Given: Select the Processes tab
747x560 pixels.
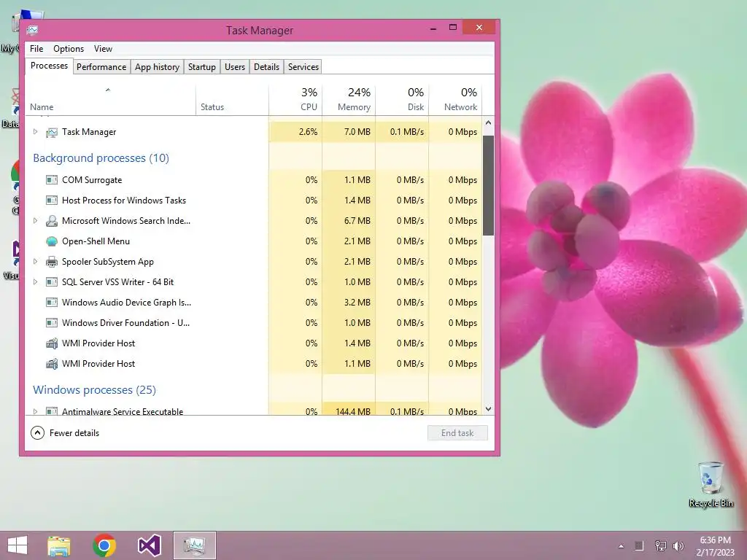Looking at the screenshot, I should coord(49,66).
